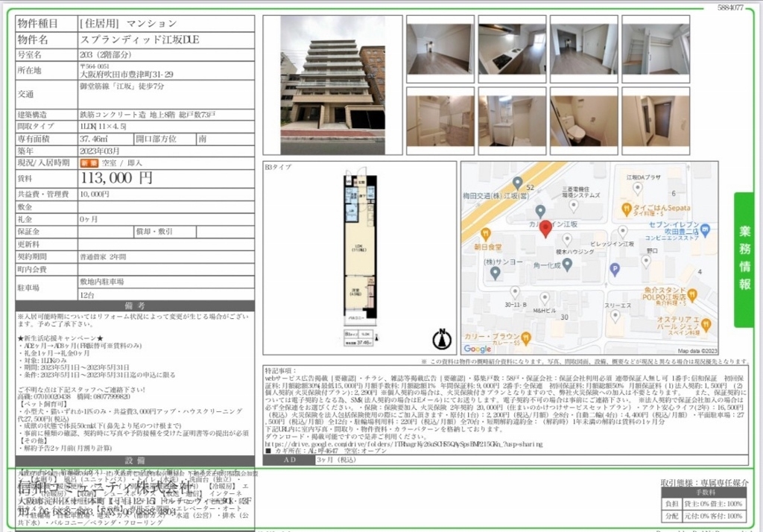The image size is (763, 532).
Task: Click the Map data ©2023 attribution
Action: tap(697, 351)
